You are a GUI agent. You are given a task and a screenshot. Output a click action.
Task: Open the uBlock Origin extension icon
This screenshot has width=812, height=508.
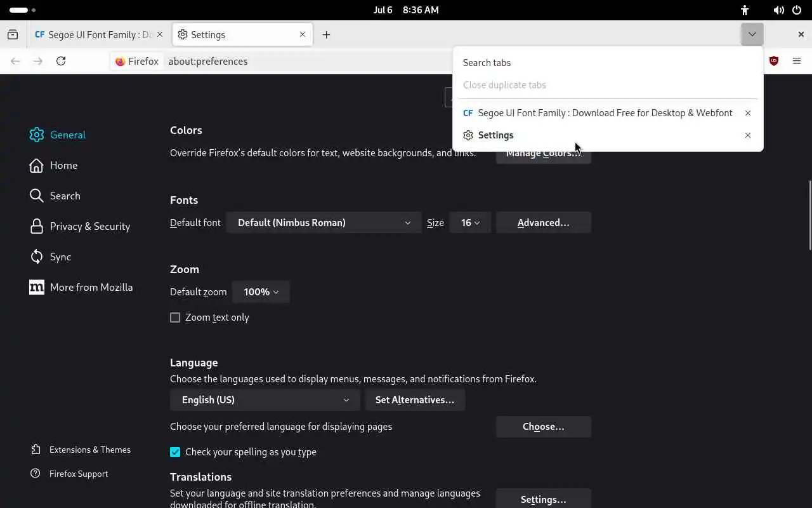774,61
